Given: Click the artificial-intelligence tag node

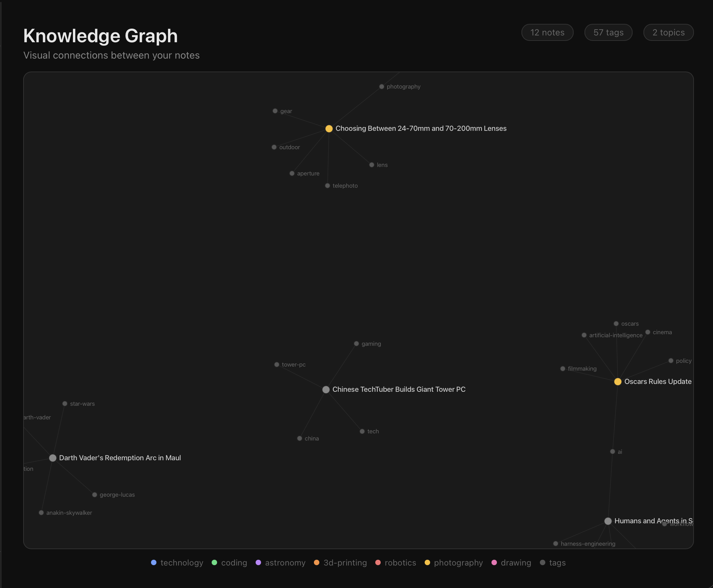Looking at the screenshot, I should pyautogui.click(x=584, y=336).
